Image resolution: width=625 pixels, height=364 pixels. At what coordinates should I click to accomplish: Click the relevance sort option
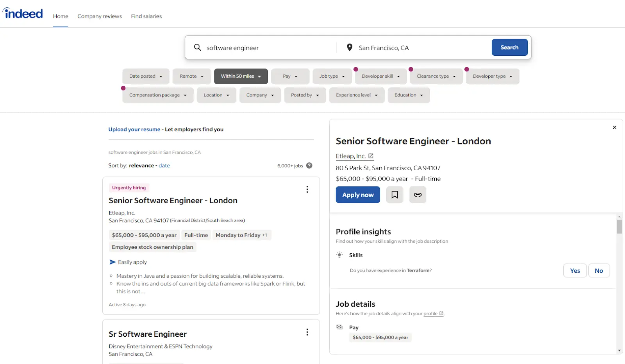pos(141,165)
